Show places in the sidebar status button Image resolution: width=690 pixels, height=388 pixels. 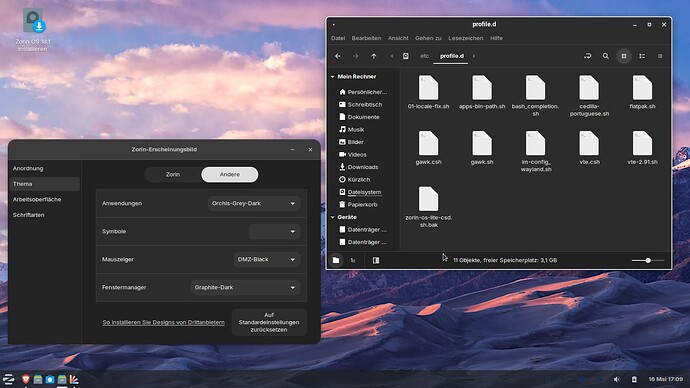pos(336,260)
